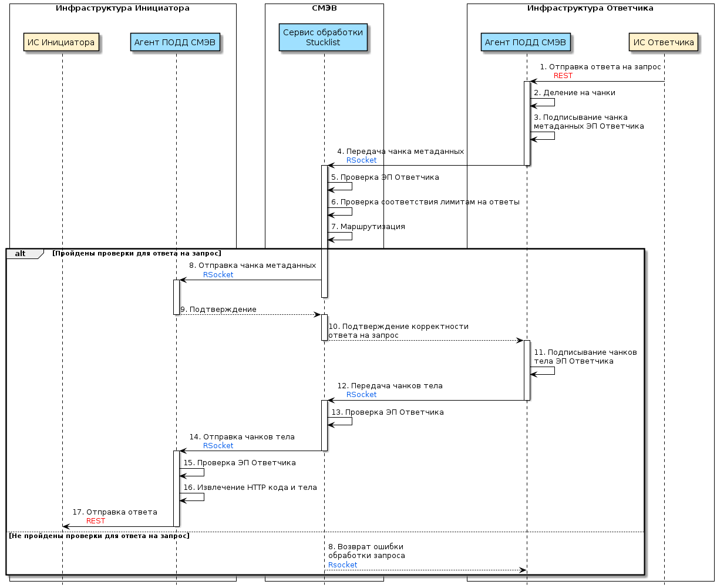This screenshot has width=717, height=588.
Task: Click the "Инфраструктура Инициатора" group title
Action: (x=123, y=8)
